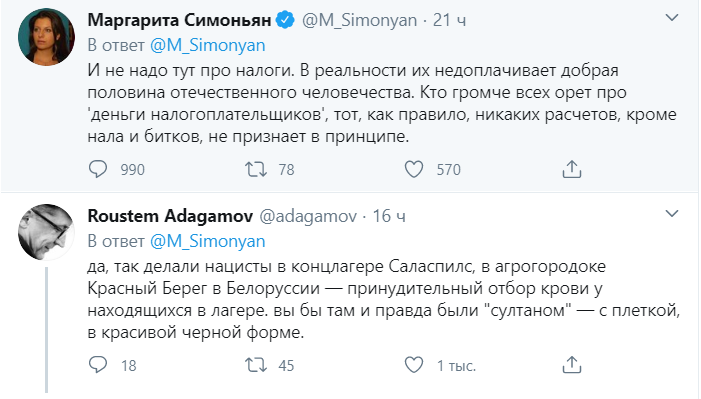Screen dimensions: 701x399
Task: Open the chevron menu on Simonyan's tweet
Action: tap(672, 18)
